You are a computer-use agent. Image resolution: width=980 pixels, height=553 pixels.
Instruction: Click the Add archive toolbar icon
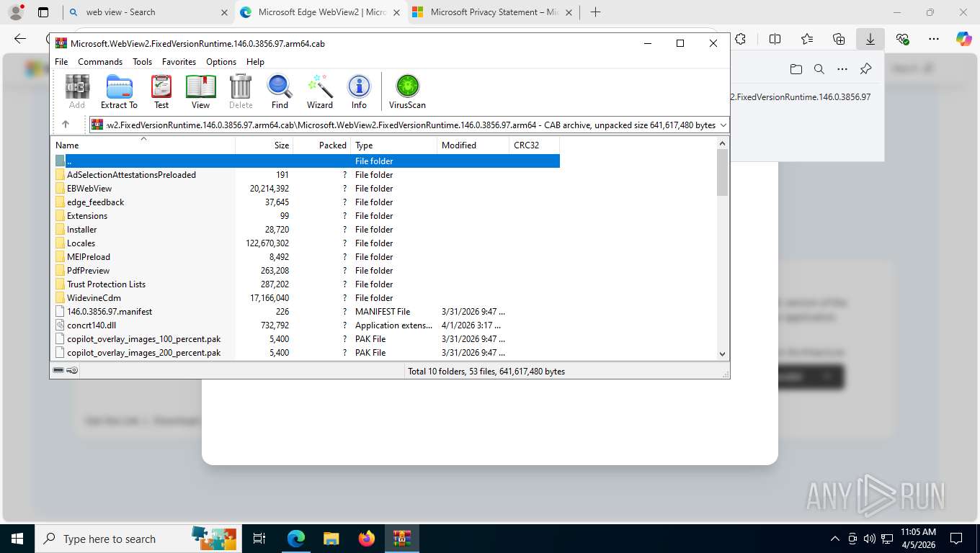tap(77, 91)
